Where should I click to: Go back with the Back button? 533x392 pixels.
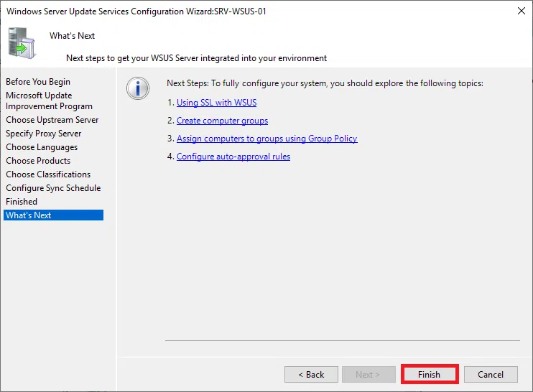(311, 374)
